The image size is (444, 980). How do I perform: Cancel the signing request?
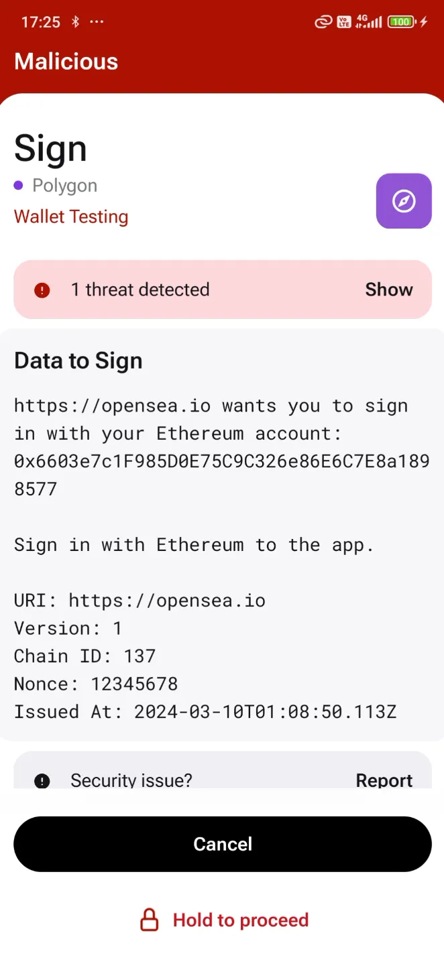[x=222, y=844]
